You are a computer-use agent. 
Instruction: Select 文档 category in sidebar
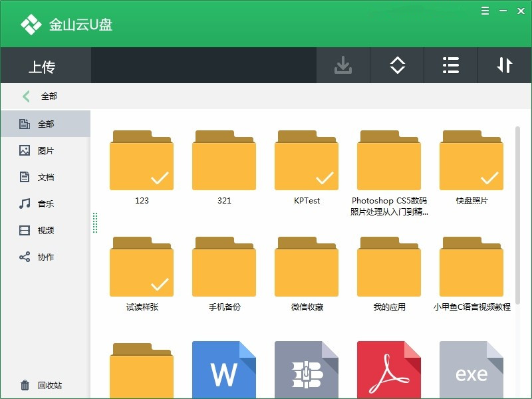coord(45,177)
